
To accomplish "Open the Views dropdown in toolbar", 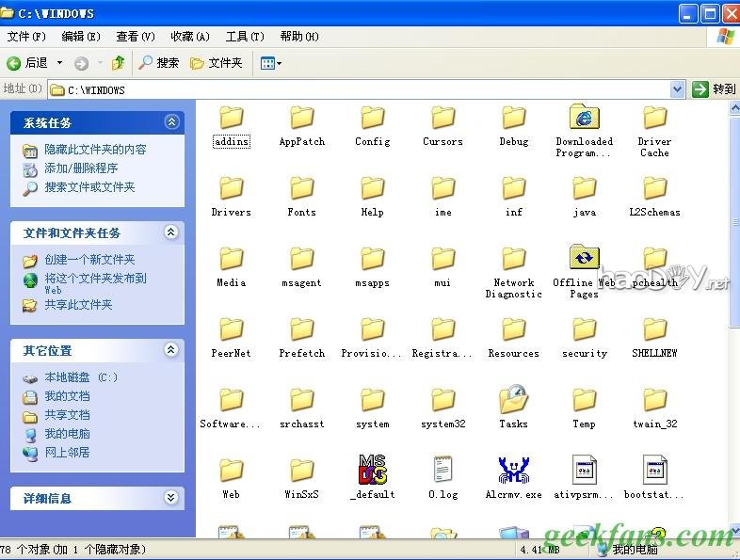I will 271,63.
